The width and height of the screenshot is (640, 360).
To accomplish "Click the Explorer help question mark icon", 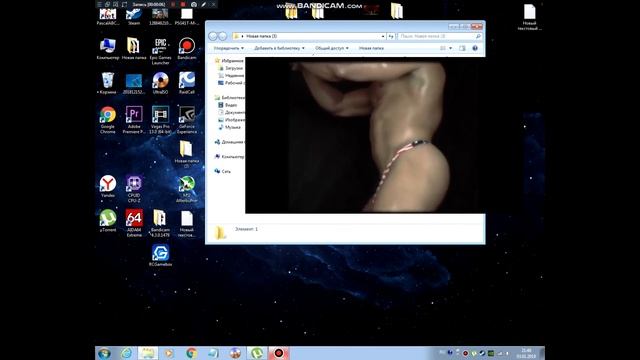I will [475, 48].
